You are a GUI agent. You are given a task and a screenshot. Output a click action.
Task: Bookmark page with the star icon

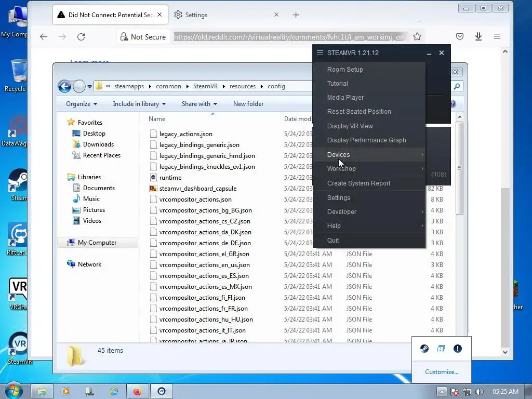417,37
